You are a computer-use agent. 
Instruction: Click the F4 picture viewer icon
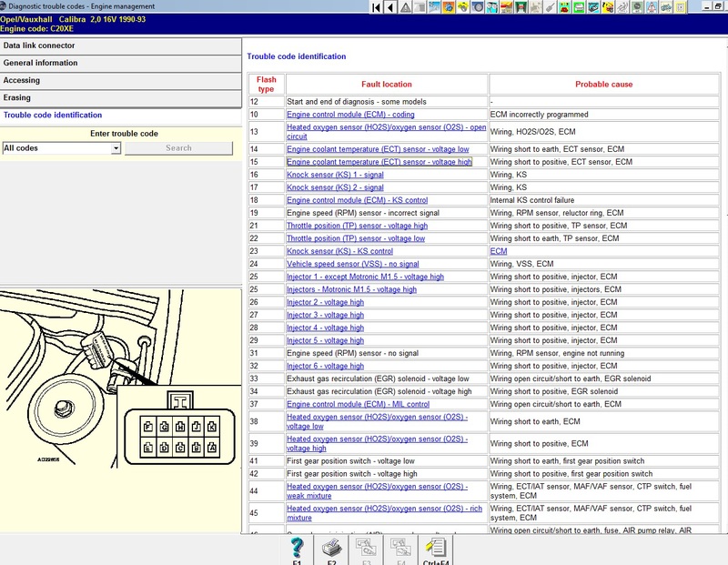coord(401,550)
